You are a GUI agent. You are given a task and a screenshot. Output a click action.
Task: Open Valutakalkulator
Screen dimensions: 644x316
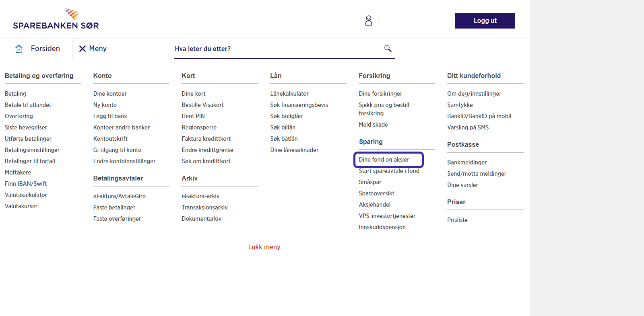pos(26,195)
